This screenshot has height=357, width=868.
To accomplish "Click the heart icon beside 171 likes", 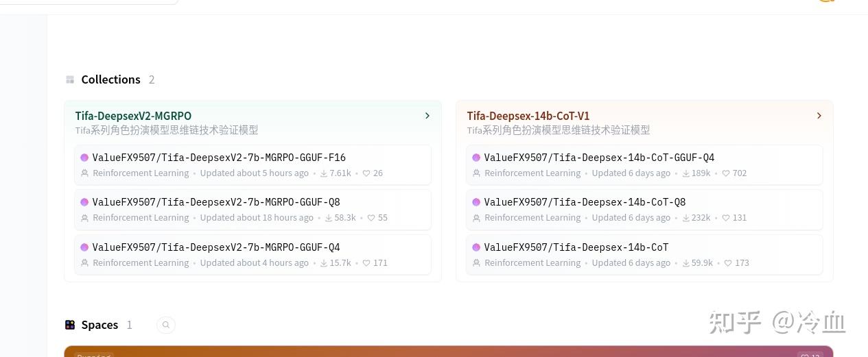I will (366, 263).
